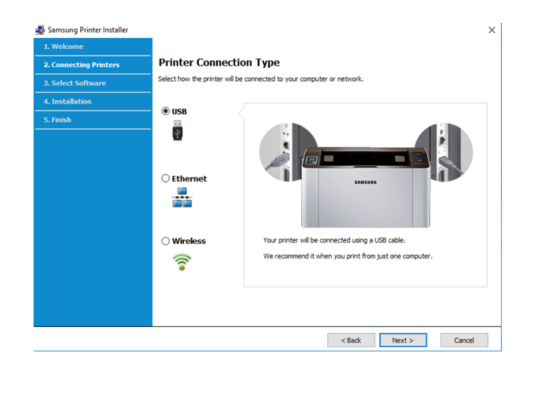Go to step 1. Welcome
This screenshot has height=401, width=534.
(93, 46)
